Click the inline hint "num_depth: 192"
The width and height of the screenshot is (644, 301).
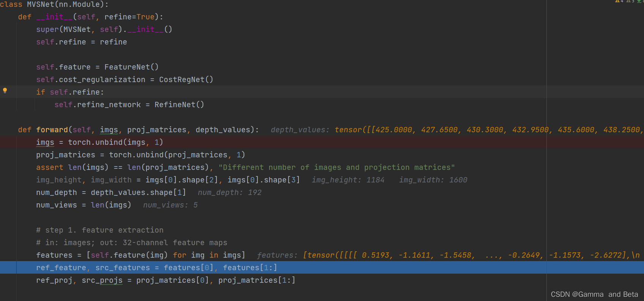click(230, 192)
